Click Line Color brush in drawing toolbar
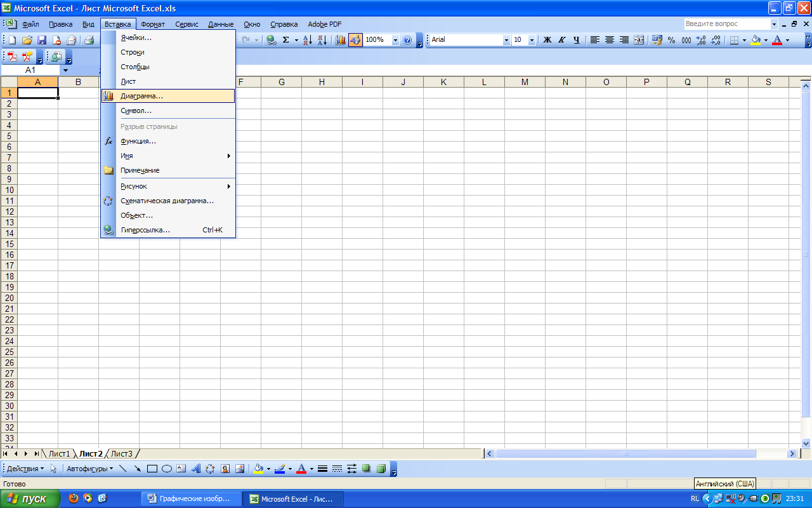 280,469
